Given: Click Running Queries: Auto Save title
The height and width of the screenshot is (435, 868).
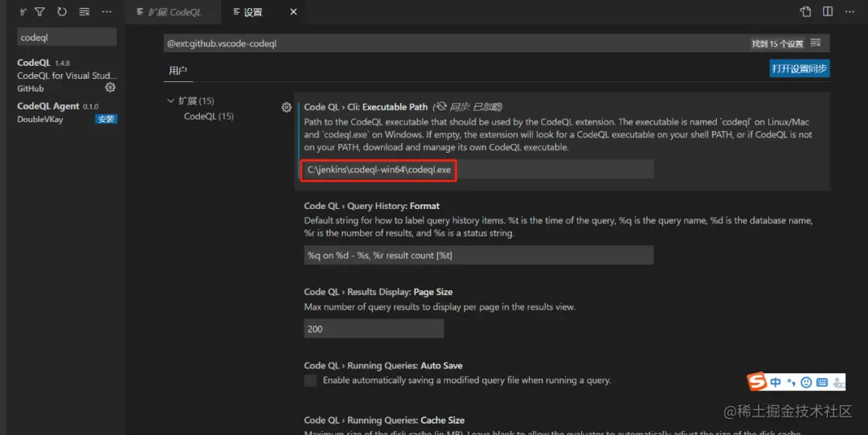Looking at the screenshot, I should (383, 365).
